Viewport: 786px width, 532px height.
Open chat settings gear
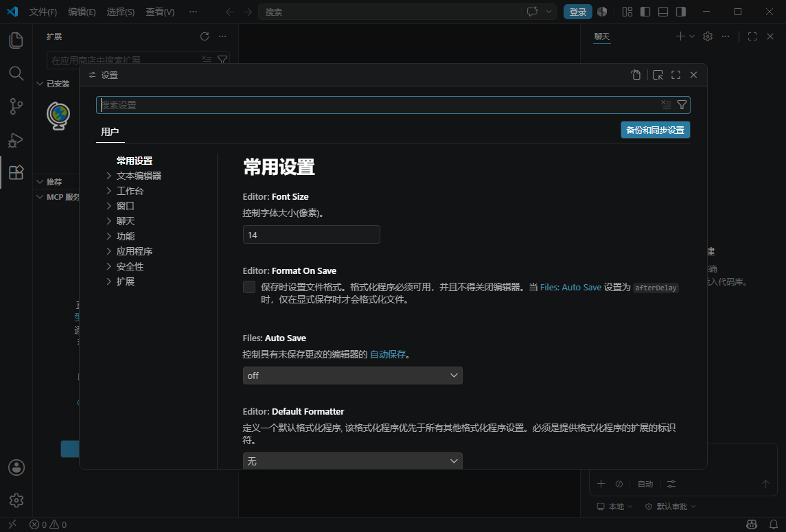click(708, 36)
